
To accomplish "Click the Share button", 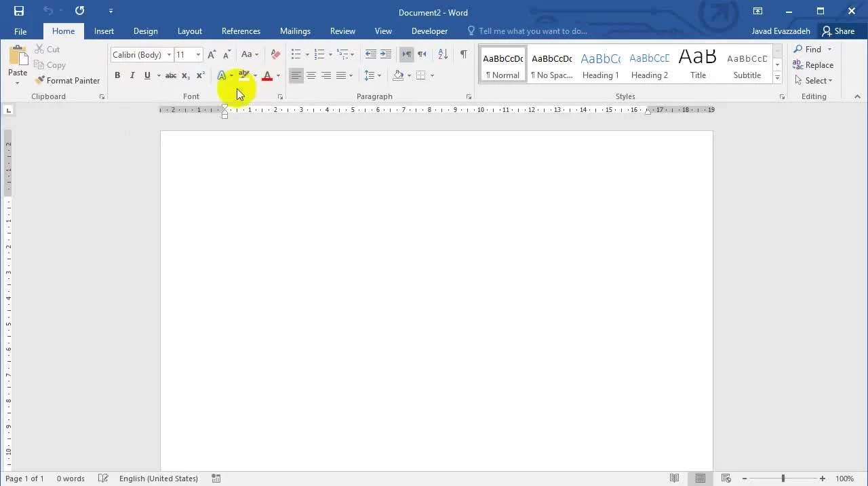I will pos(838,31).
